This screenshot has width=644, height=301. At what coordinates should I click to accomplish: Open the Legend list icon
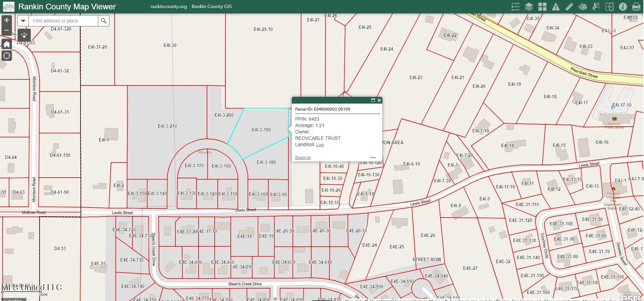tap(516, 7)
